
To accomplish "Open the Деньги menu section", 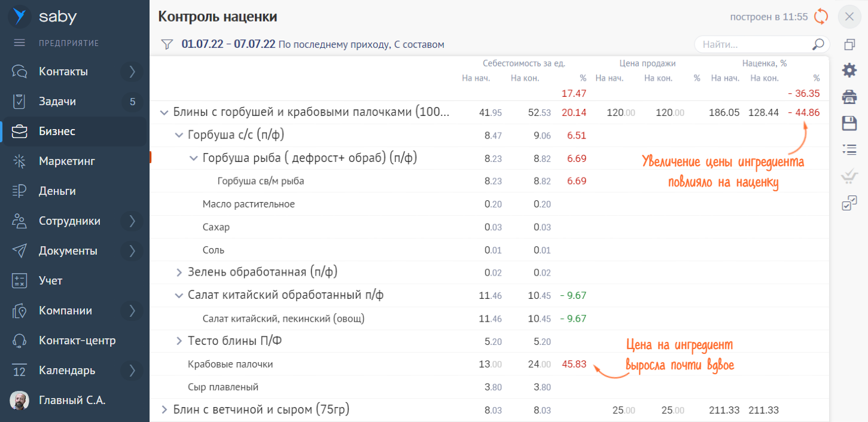I will pos(57,191).
